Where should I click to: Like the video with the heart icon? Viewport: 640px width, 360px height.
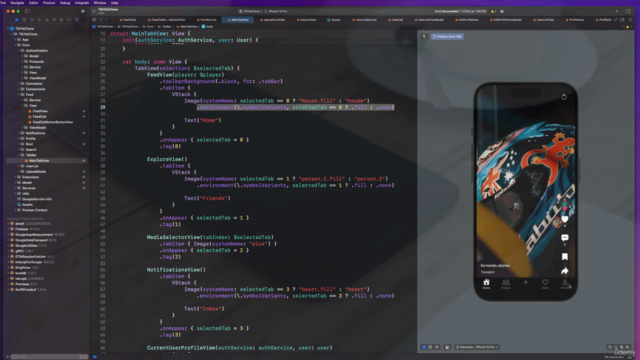click(x=564, y=220)
